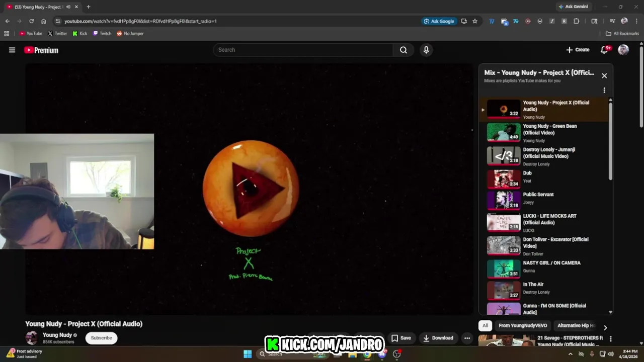Open Mix playlist three-dot options
The width and height of the screenshot is (644, 362).
pos(604,90)
